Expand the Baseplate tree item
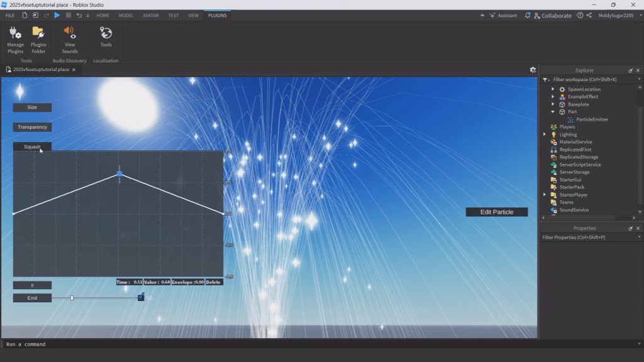The width and height of the screenshot is (644, 362). (x=553, y=104)
